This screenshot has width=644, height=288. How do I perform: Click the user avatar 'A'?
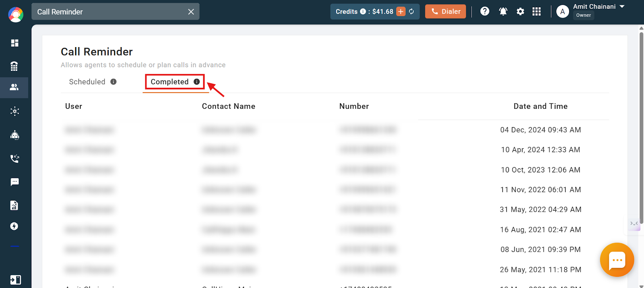pyautogui.click(x=563, y=11)
